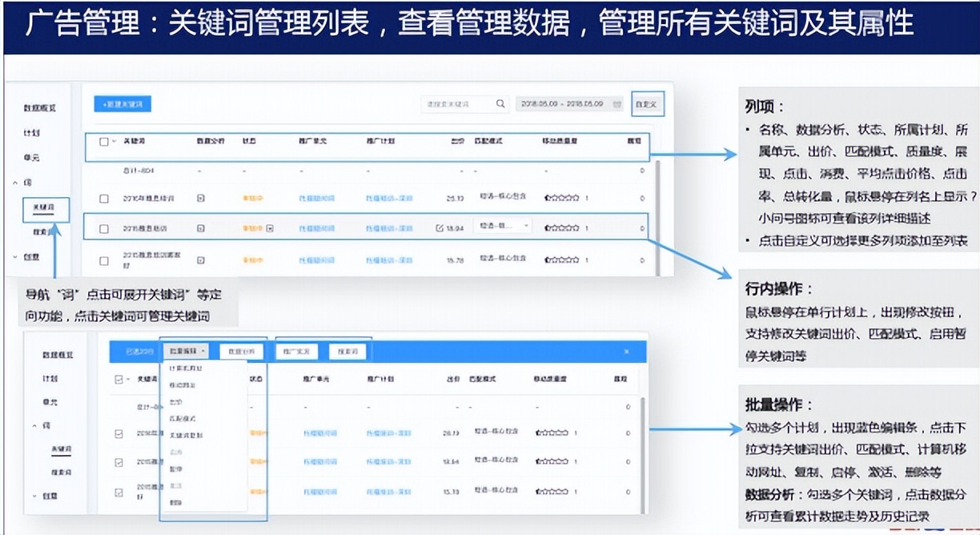The width and height of the screenshot is (980, 535).
Task: Uncheck second checked keyword row in lower panel
Action: [119, 463]
